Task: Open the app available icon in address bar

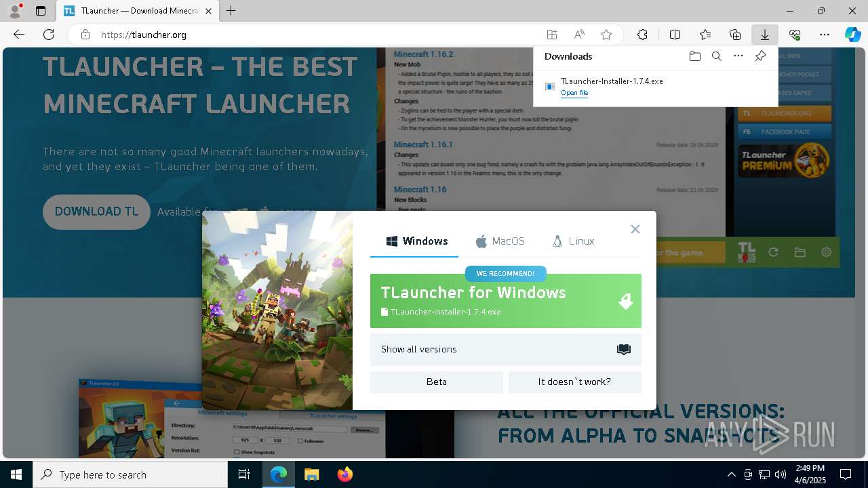Action: click(x=552, y=35)
